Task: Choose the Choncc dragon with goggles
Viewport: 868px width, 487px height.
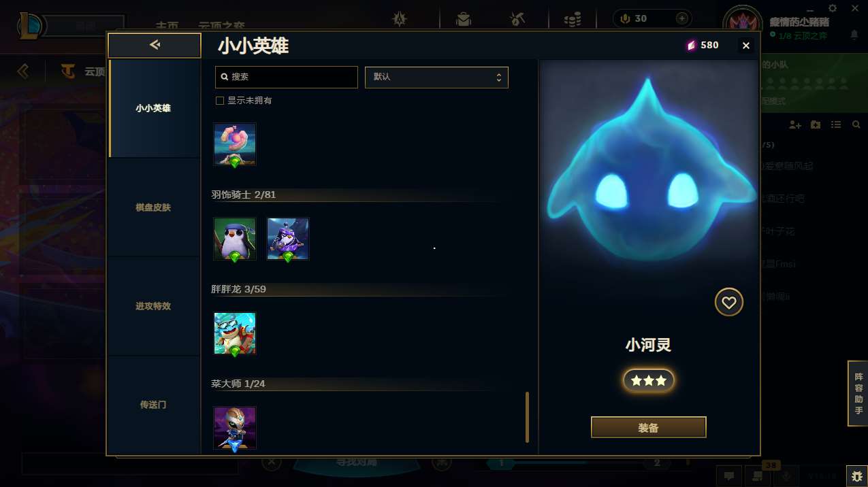Action: 235,334
